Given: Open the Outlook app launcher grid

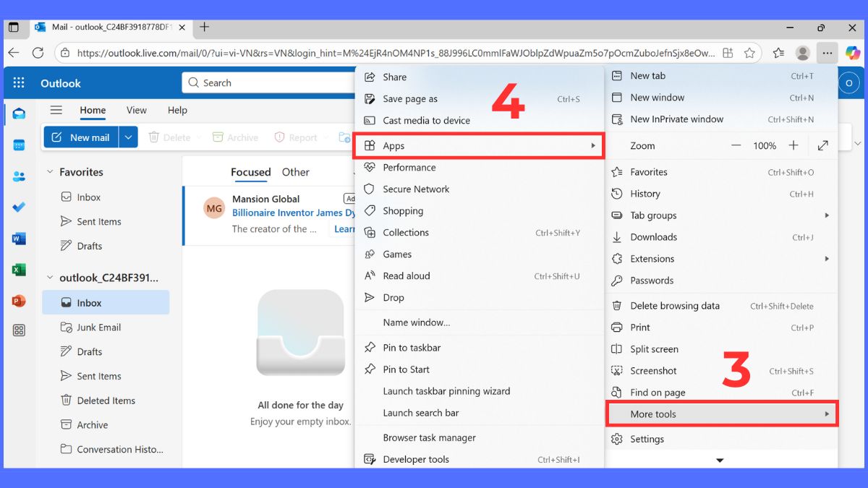Looking at the screenshot, I should (19, 83).
